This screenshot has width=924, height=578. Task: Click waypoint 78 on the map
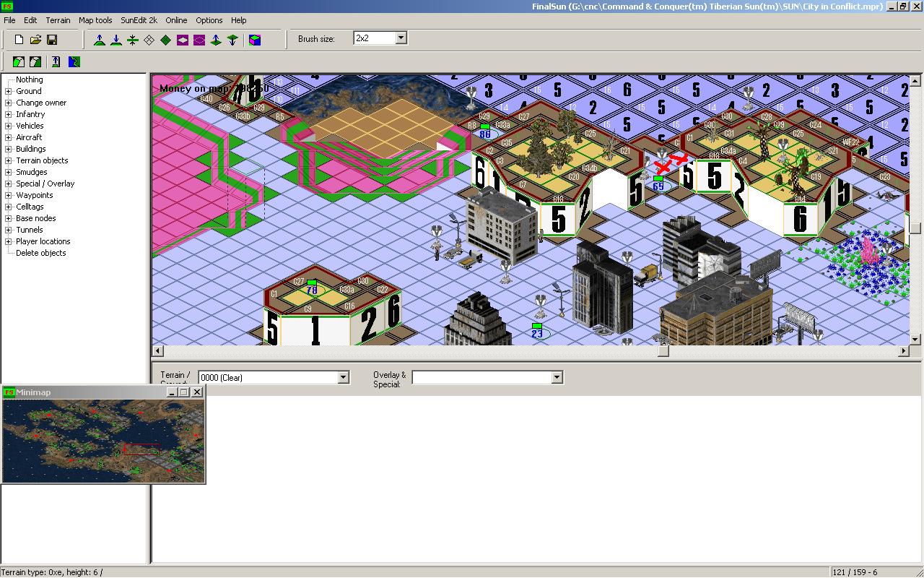312,288
